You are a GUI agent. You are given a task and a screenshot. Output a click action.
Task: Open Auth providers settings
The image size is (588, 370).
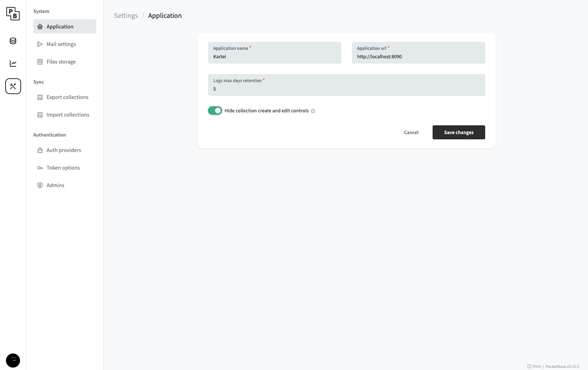pyautogui.click(x=65, y=150)
